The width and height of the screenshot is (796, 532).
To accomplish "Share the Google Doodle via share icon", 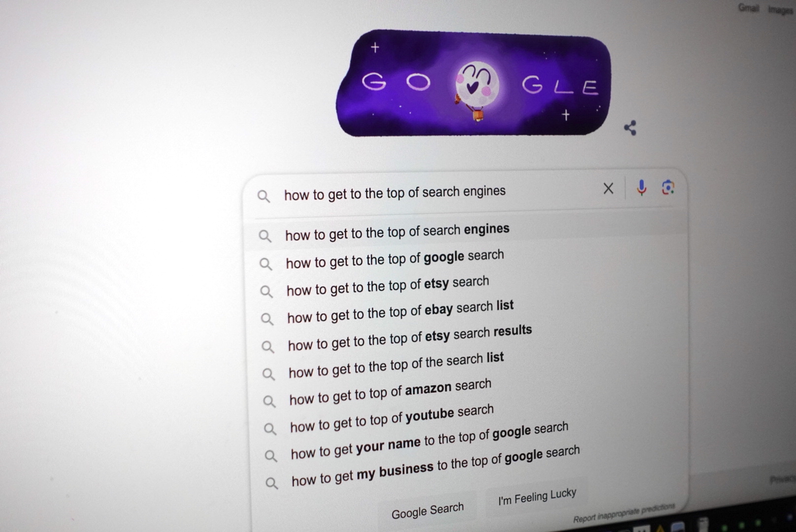I will coord(630,128).
